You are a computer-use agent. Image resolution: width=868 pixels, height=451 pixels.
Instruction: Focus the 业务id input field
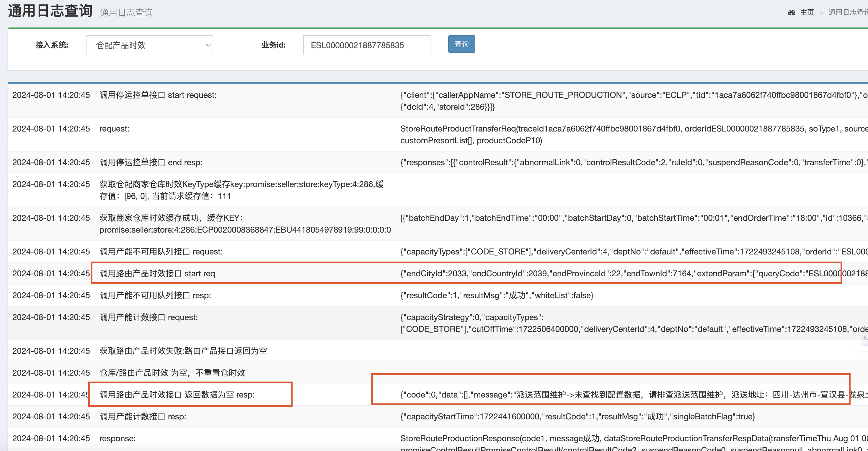point(366,45)
